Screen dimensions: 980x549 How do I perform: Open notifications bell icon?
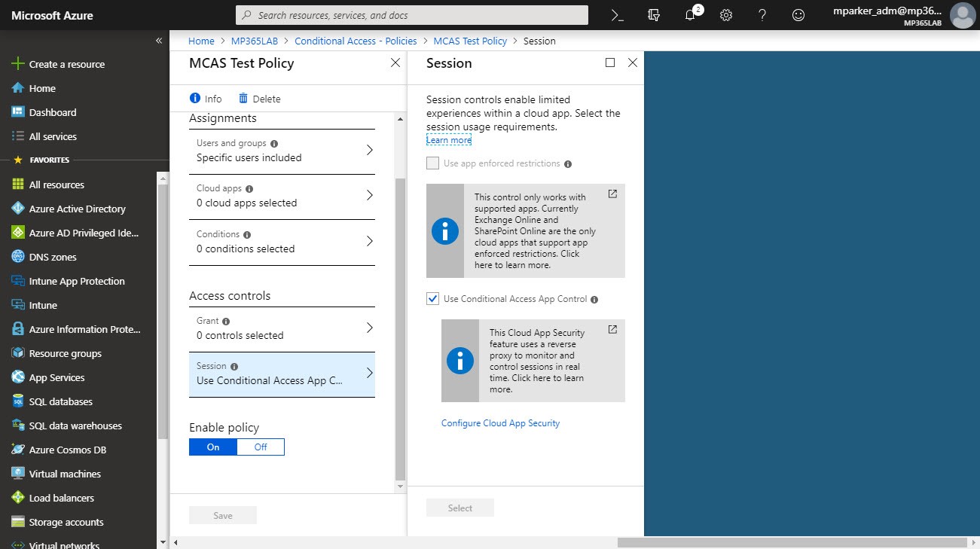(x=691, y=15)
